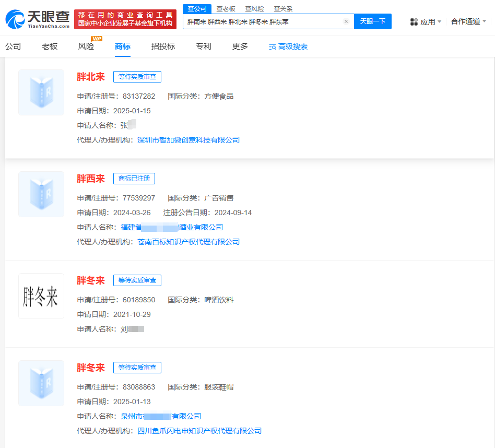Viewport: 495px width, 448px height.
Task: Switch to the 查老板 search mode
Action: click(x=226, y=9)
